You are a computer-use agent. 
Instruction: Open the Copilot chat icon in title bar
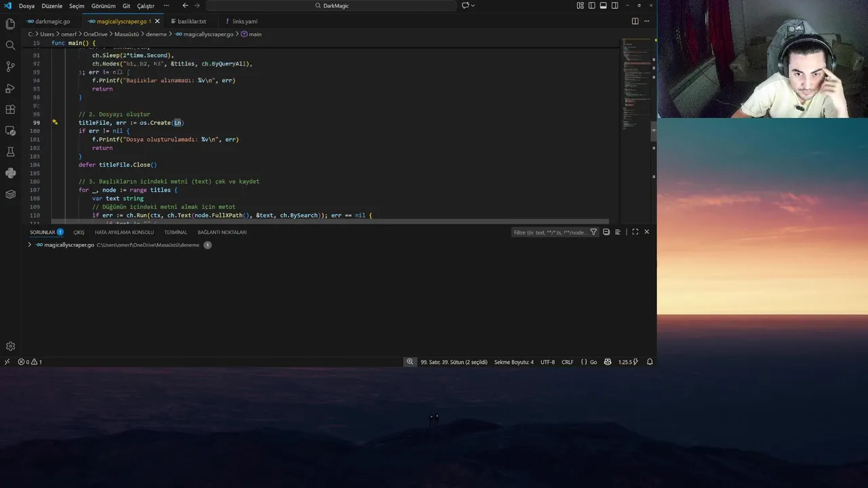click(465, 5)
